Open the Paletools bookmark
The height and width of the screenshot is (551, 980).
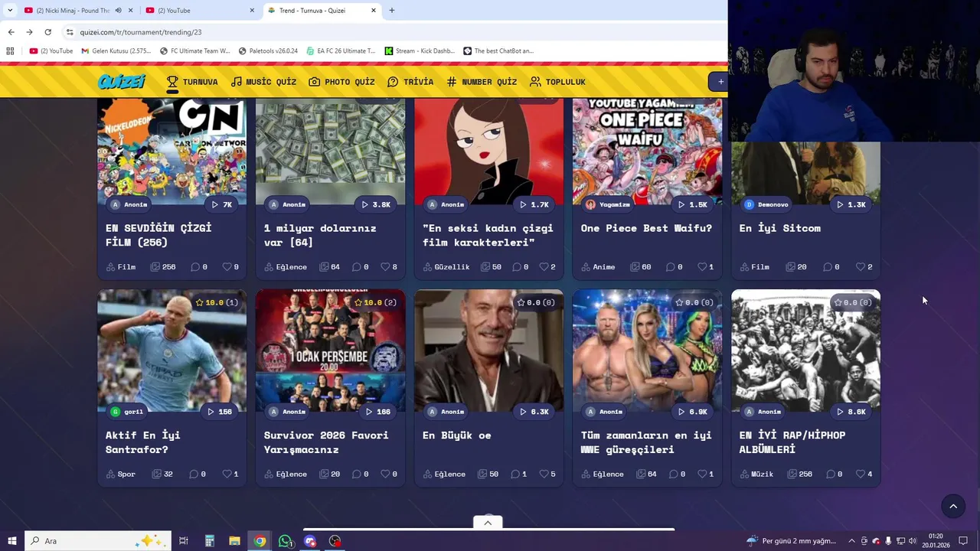coord(268,51)
